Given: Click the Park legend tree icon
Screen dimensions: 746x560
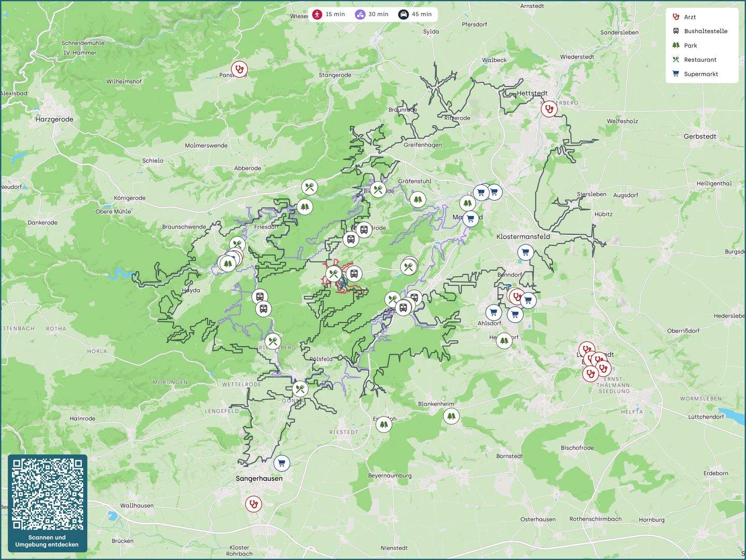Looking at the screenshot, I should [x=676, y=46].
